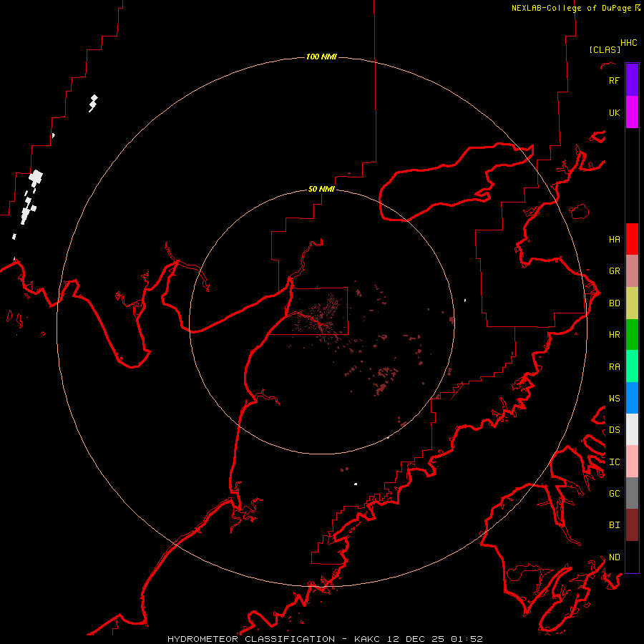This screenshot has height=644, width=644.
Task: Select the BD yellow legend swatch
Action: (632, 303)
